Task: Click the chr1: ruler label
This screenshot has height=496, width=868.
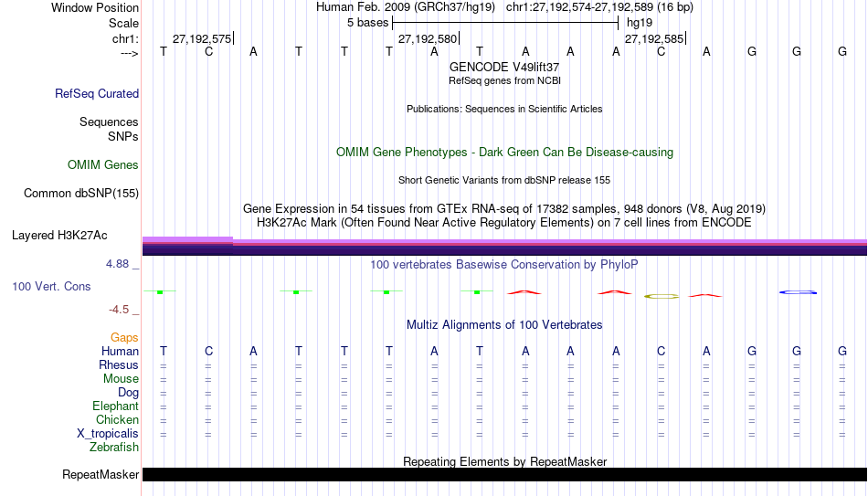Action: coord(125,38)
